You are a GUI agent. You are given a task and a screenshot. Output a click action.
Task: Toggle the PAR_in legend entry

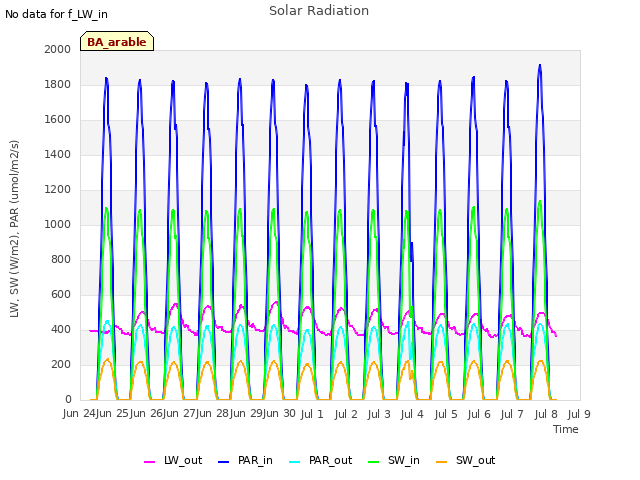[x=245, y=460]
